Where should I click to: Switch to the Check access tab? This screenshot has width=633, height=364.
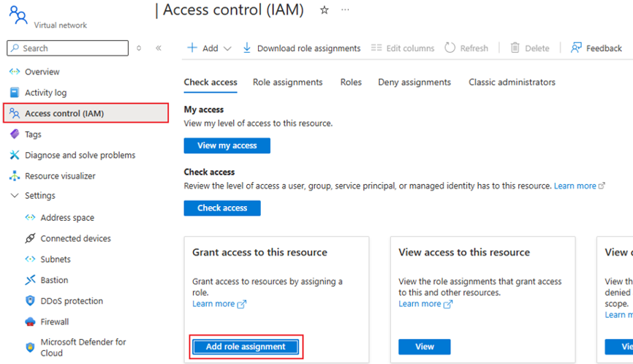[x=211, y=83]
